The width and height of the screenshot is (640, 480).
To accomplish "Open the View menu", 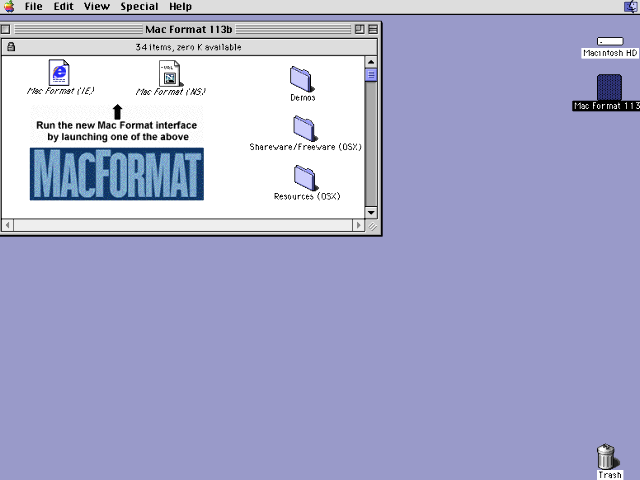I will click(97, 7).
